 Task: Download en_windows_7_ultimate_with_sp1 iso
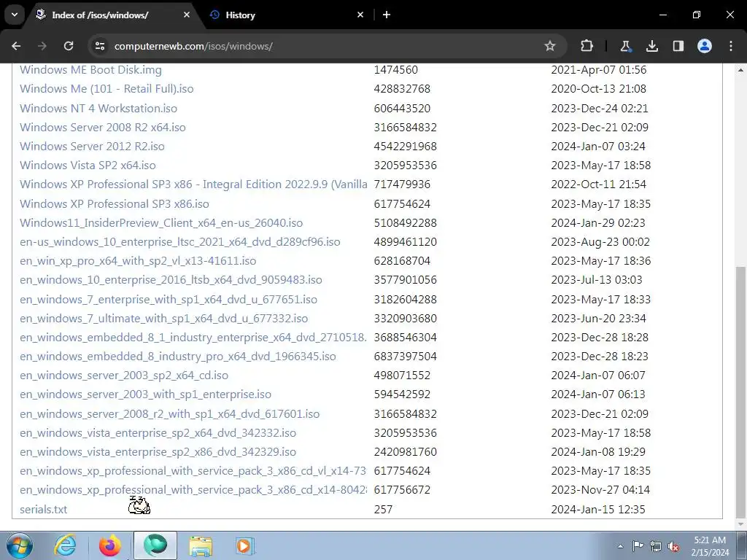tap(163, 319)
